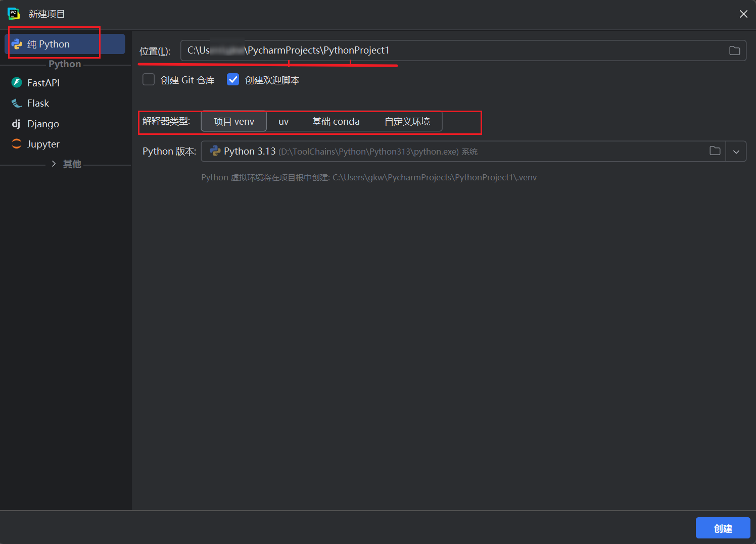Click the 创建 Git 仓库 label text
This screenshot has width=756, height=544.
[x=187, y=80]
